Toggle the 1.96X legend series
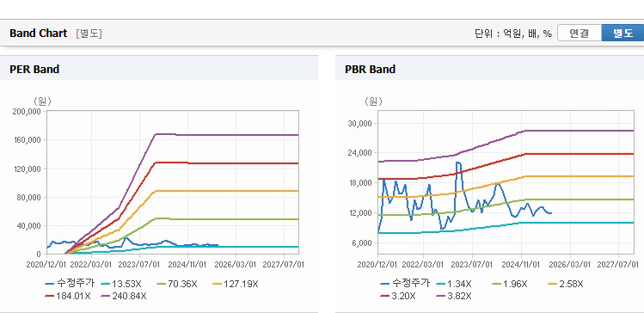 point(510,284)
